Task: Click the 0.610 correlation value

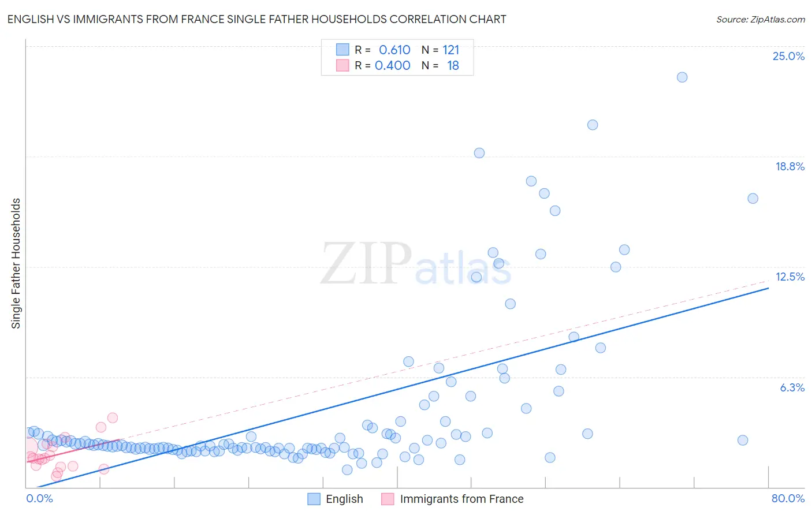Action: [394, 50]
